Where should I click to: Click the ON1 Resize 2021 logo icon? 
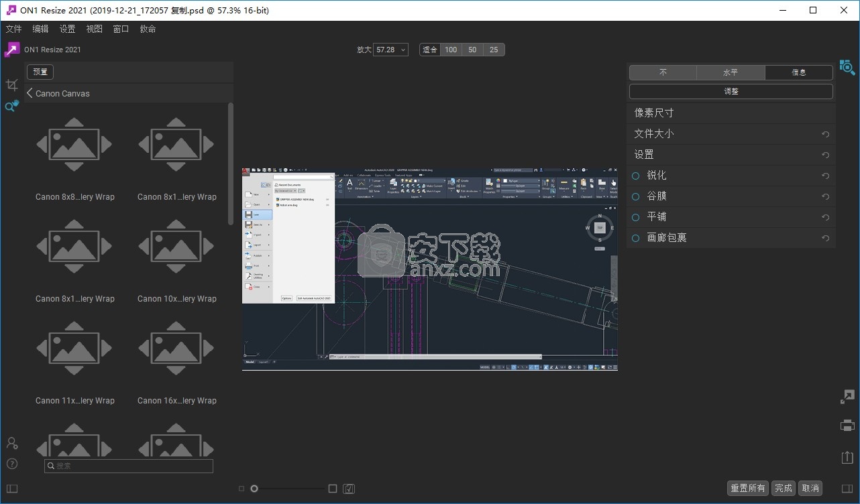click(x=12, y=50)
